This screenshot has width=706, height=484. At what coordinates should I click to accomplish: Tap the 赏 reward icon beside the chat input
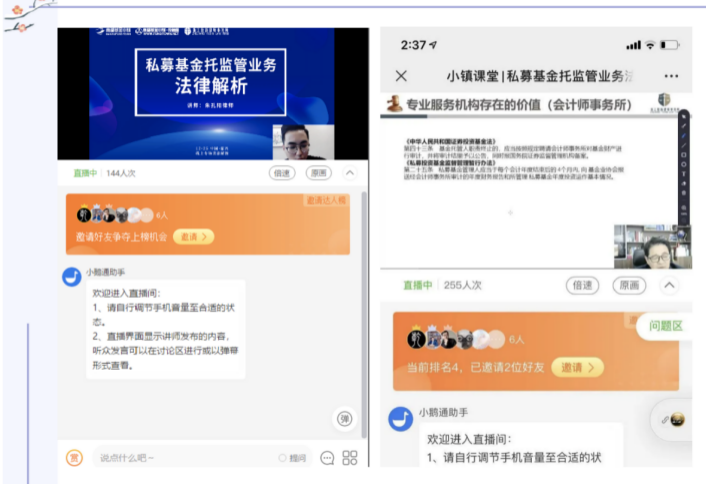tap(74, 458)
